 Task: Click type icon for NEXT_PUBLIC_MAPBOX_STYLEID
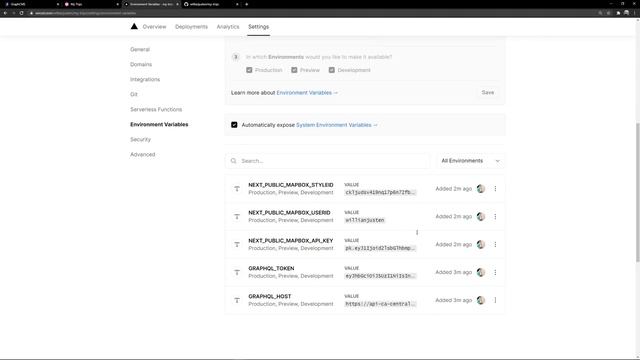[237, 189]
